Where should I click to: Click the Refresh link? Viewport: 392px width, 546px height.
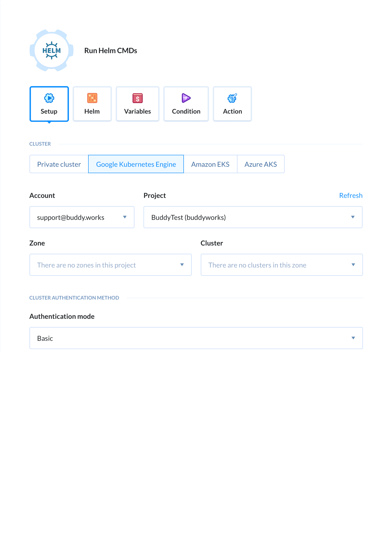tap(351, 195)
